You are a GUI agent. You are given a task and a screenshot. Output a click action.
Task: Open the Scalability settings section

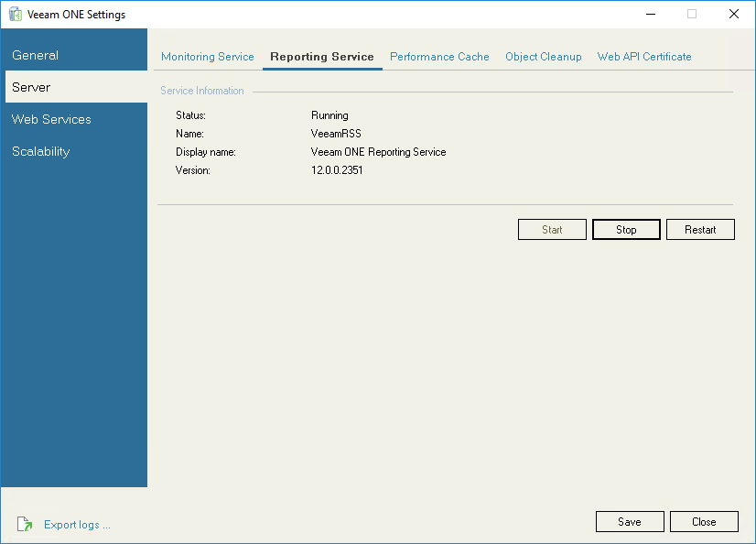pyautogui.click(x=40, y=151)
